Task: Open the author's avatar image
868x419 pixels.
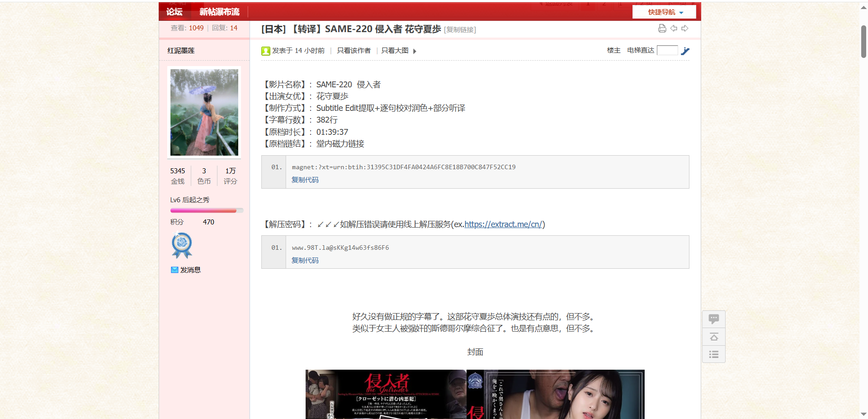Action: (x=204, y=112)
